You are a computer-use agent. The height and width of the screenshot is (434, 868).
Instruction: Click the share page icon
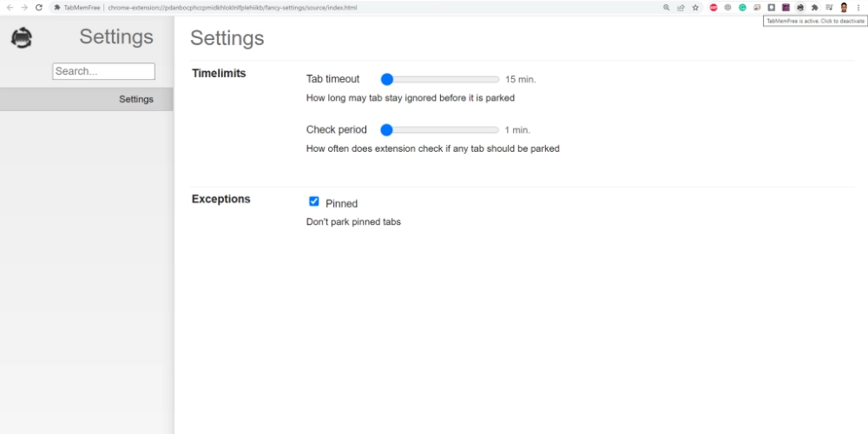(x=681, y=8)
